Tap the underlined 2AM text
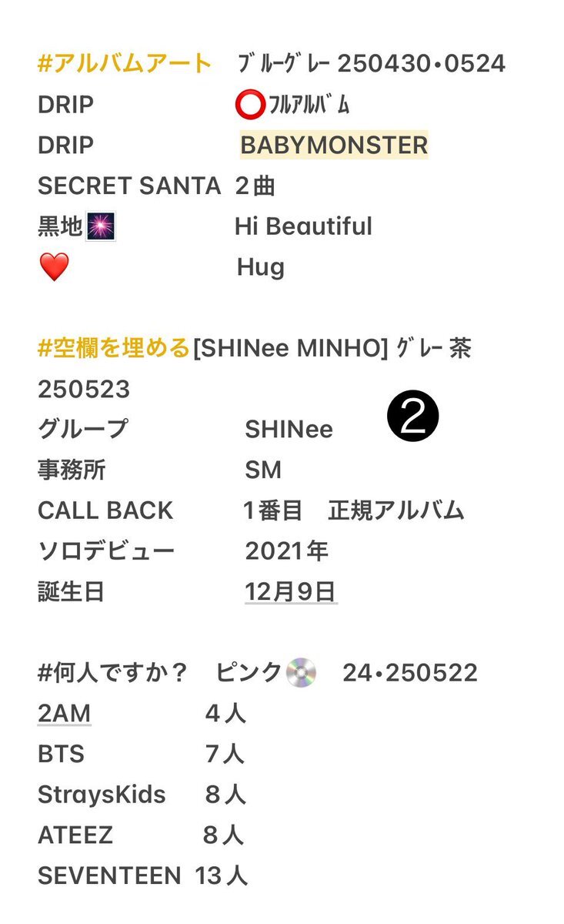 (x=64, y=714)
